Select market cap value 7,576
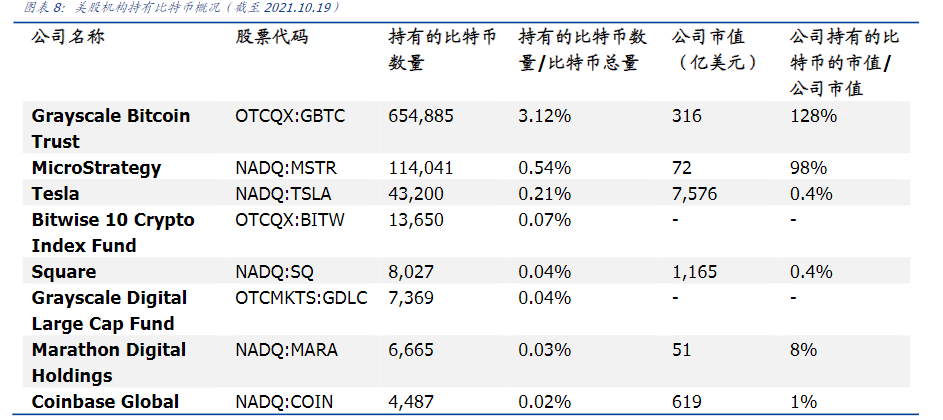 coord(695,194)
